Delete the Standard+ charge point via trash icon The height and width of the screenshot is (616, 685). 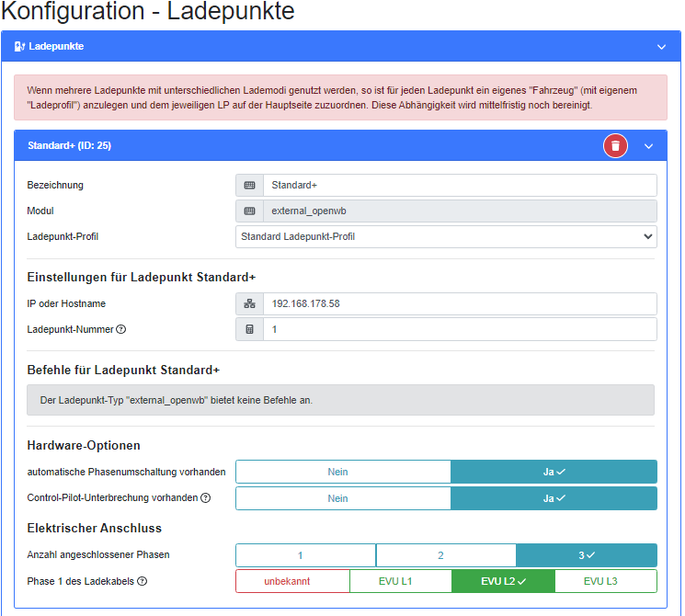(x=615, y=145)
